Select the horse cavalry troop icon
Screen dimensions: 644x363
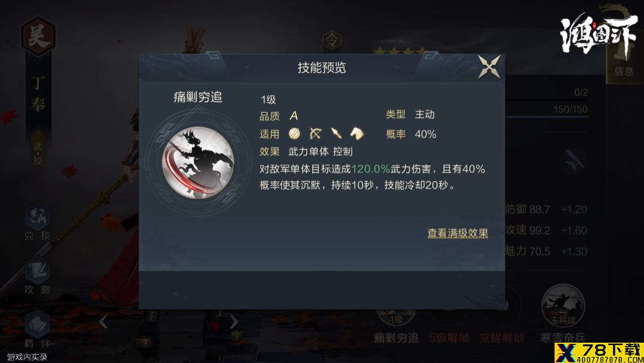357,134
